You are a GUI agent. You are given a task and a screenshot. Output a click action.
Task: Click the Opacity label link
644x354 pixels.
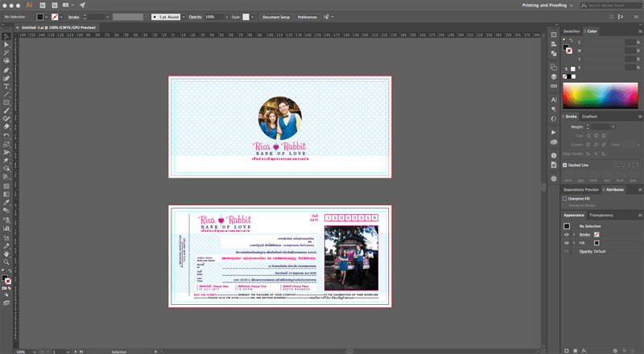[x=196, y=17]
